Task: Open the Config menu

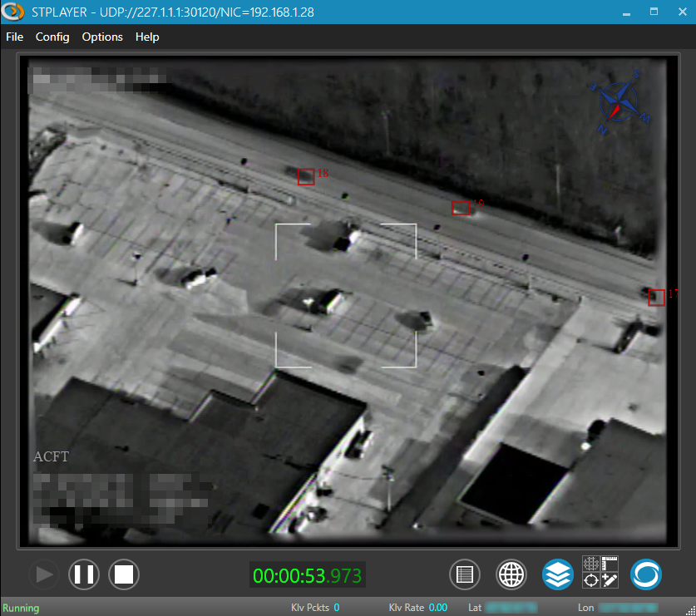Action: tap(52, 37)
